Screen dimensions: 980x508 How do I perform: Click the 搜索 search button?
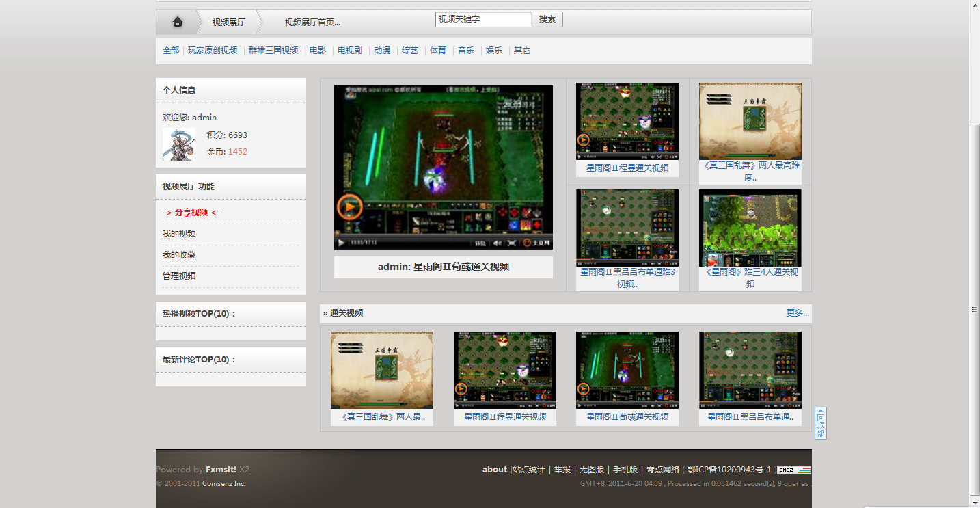tap(547, 19)
